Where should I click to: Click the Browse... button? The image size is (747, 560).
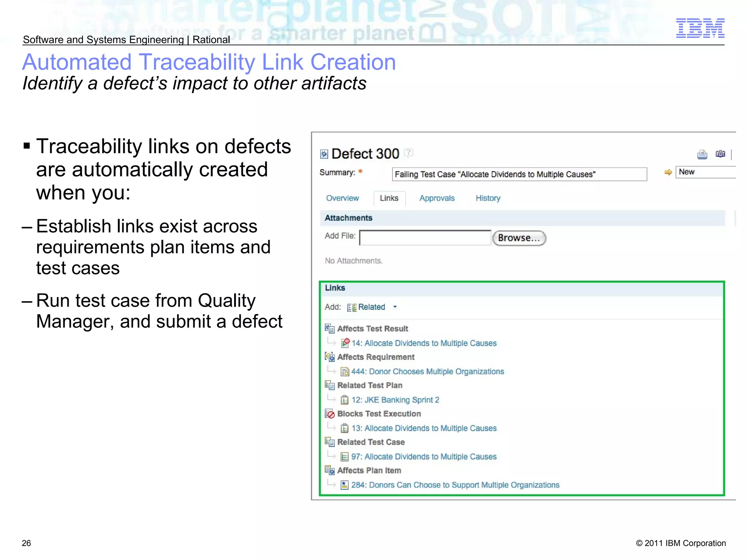519,238
